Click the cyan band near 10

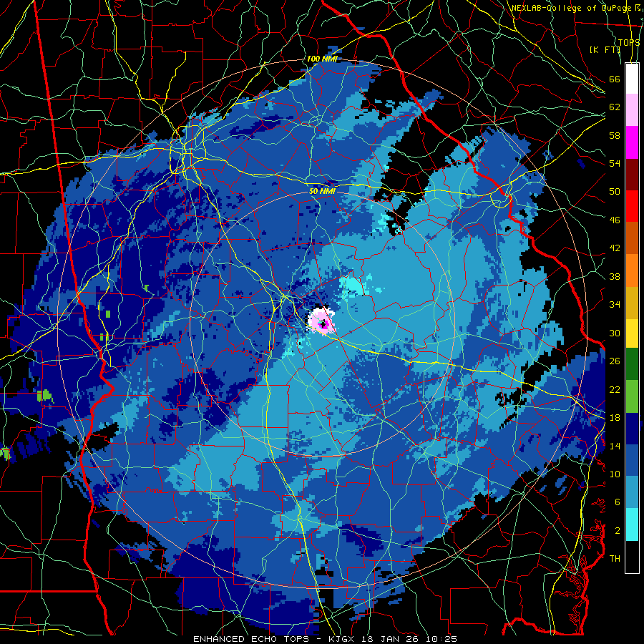(632, 525)
